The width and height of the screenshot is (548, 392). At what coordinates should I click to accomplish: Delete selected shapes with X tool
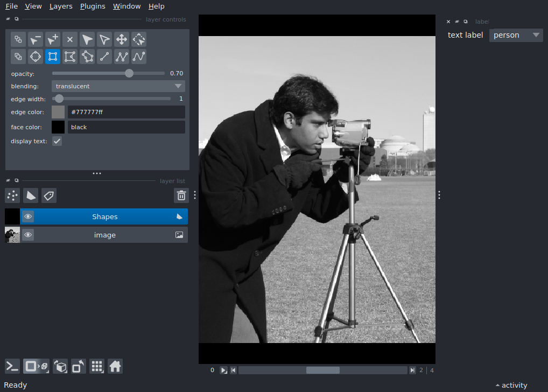[x=69, y=39]
